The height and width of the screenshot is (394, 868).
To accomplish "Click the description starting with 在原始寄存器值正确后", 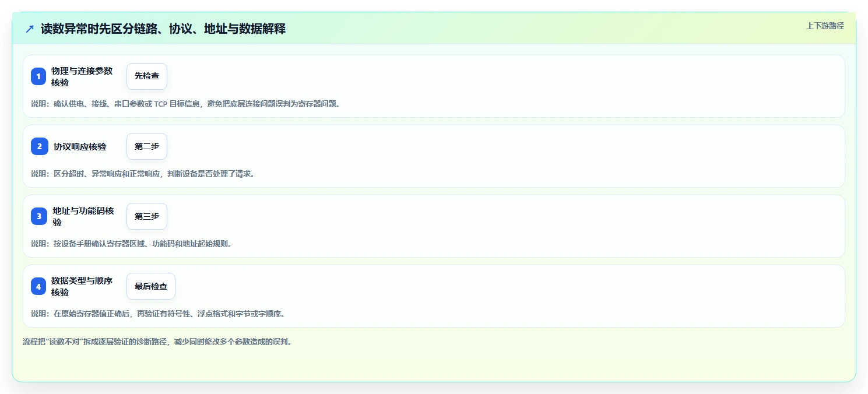I will point(158,314).
